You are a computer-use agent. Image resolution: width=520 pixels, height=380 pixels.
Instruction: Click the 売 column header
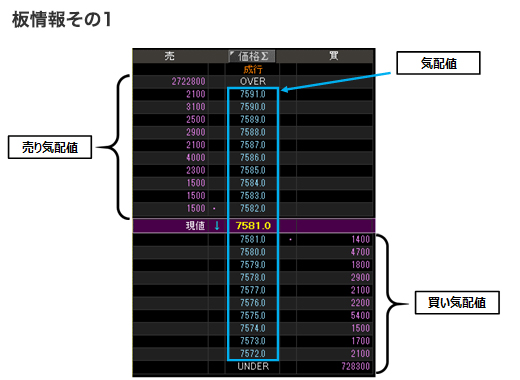tap(169, 56)
